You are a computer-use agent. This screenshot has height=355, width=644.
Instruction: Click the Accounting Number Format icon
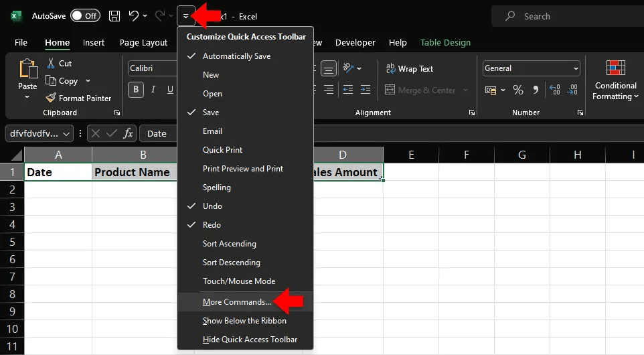[x=491, y=90]
